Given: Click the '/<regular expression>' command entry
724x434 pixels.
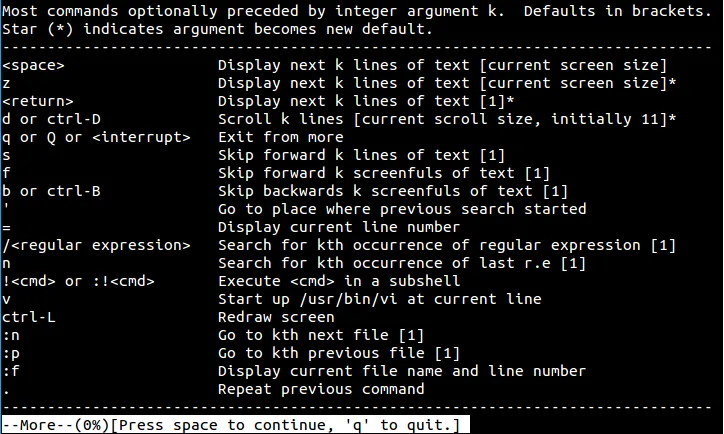Looking at the screenshot, I should [x=96, y=245].
